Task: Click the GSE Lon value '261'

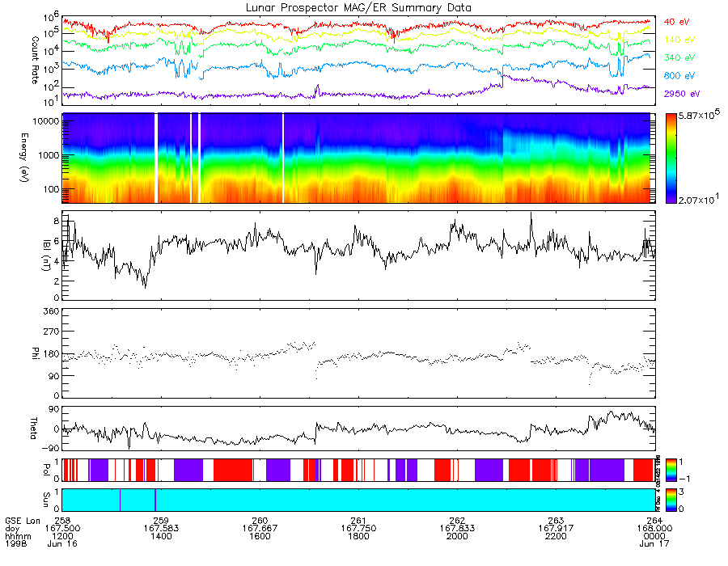Action: (358, 521)
